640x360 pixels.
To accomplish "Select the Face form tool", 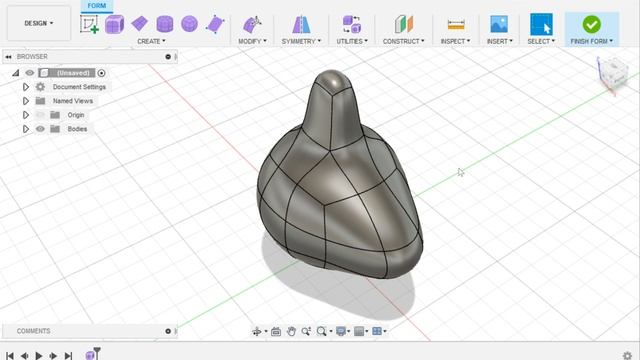I will 215,24.
